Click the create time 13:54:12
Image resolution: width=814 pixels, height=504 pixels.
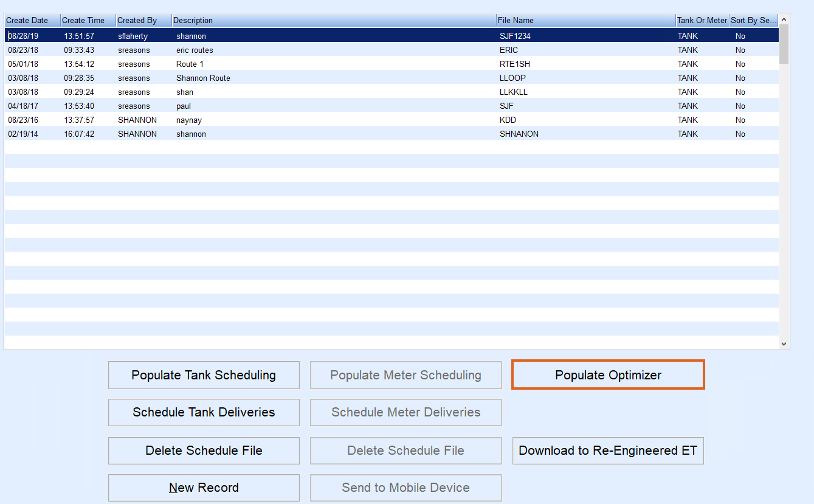pyautogui.click(x=79, y=64)
